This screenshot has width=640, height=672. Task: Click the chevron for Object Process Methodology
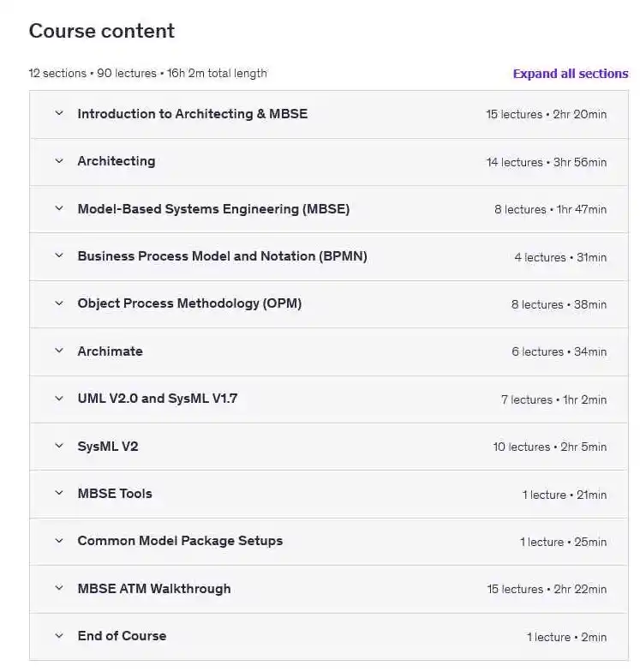coord(59,303)
